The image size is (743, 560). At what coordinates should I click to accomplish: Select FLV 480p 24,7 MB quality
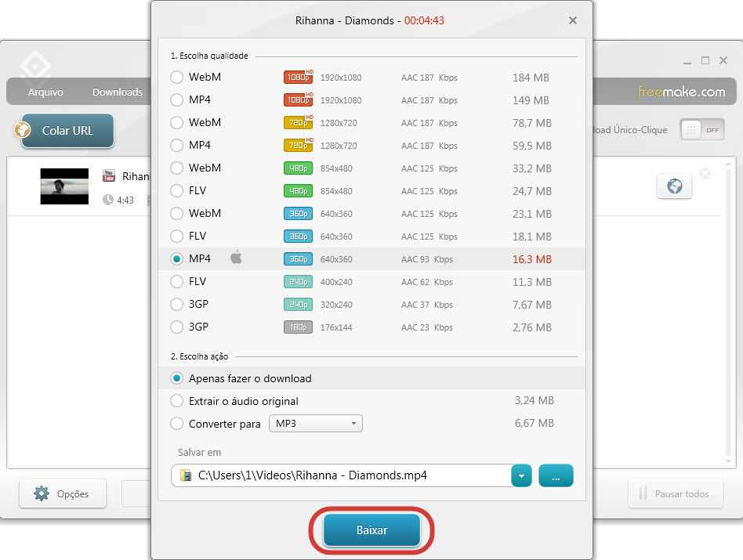[177, 191]
